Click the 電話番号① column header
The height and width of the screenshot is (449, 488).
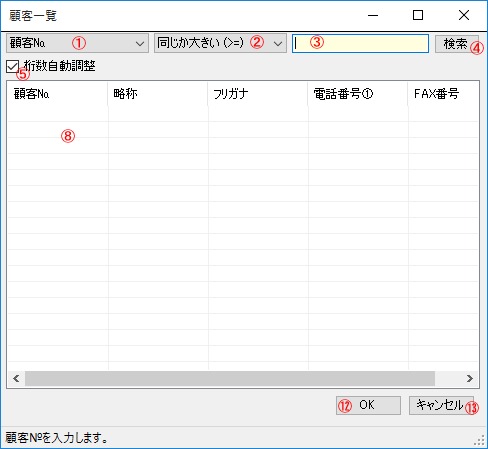[x=358, y=94]
